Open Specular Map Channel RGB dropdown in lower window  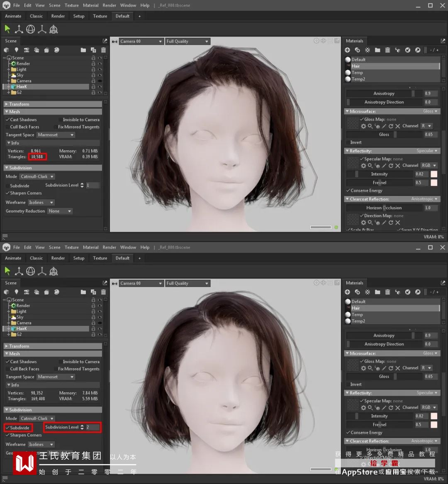pyautogui.click(x=429, y=408)
